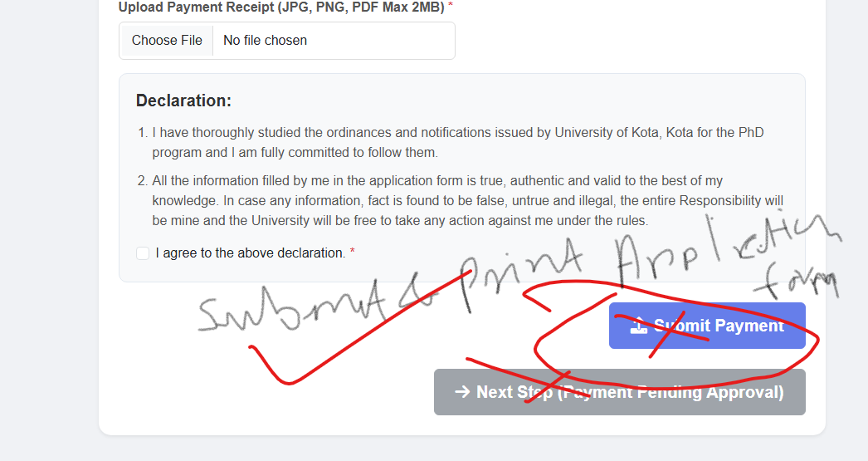
Task: Click the upload icon on Submit Payment
Action: pos(638,326)
